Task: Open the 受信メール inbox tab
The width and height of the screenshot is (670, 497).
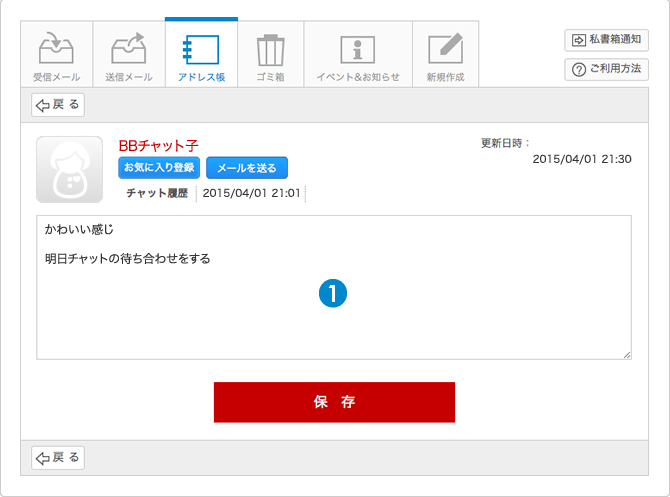Action: tap(56, 54)
